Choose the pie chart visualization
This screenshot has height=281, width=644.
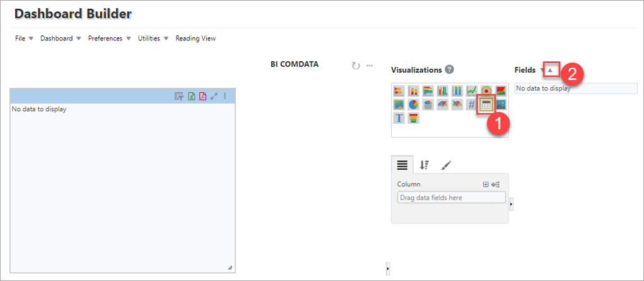tap(414, 105)
